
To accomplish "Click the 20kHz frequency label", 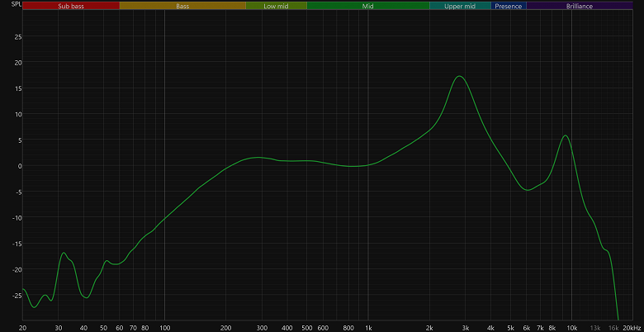I will (x=632, y=328).
